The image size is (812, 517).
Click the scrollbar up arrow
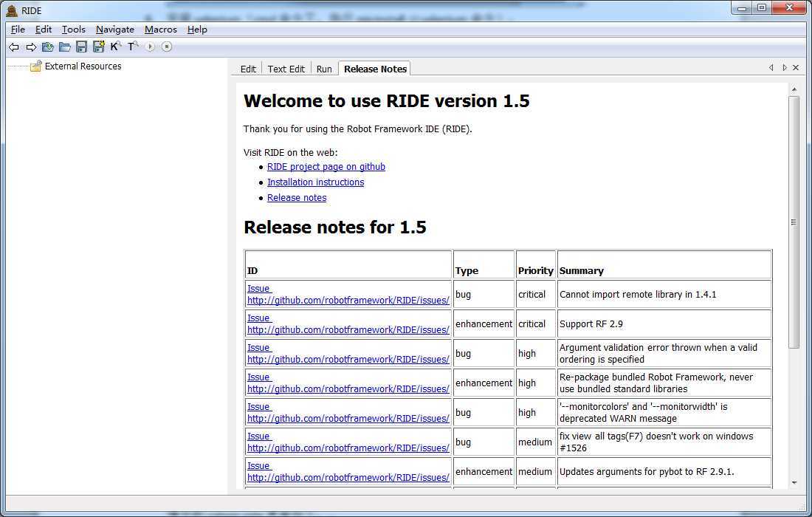point(794,89)
